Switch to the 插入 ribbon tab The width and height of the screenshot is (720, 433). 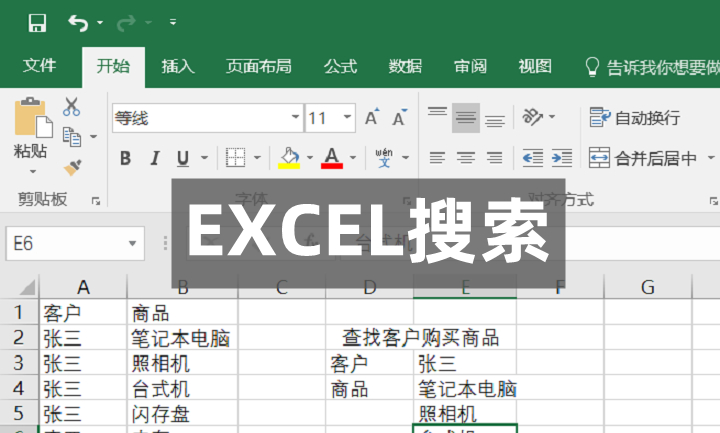point(178,67)
